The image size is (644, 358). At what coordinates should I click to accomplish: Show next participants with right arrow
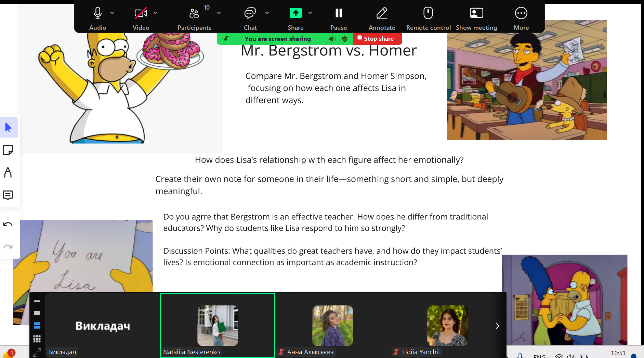click(497, 326)
